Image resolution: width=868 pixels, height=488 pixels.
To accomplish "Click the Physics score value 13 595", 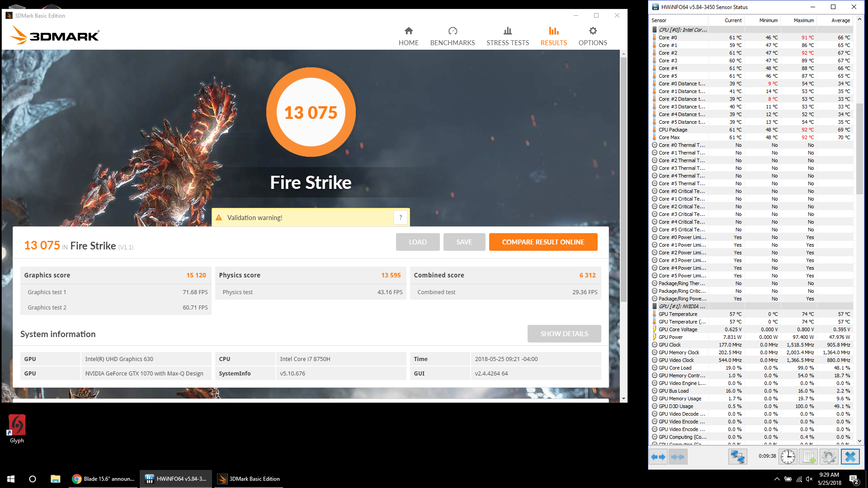I will (x=391, y=275).
